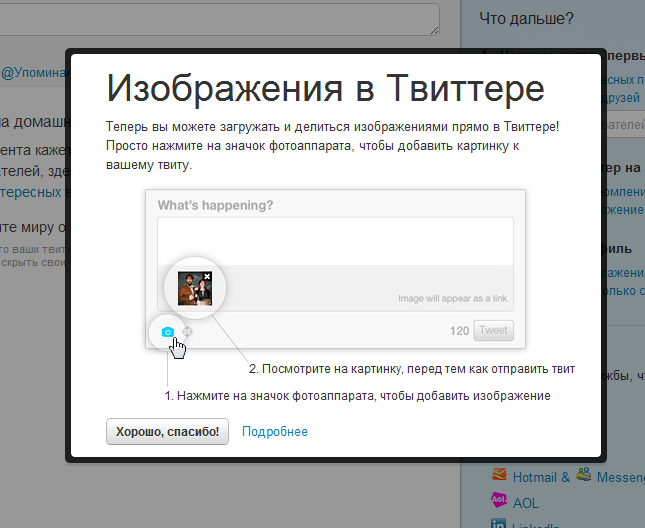645x528 pixels.
Task: Click the "Изображения в Твиттере" heading
Action: tap(325, 88)
